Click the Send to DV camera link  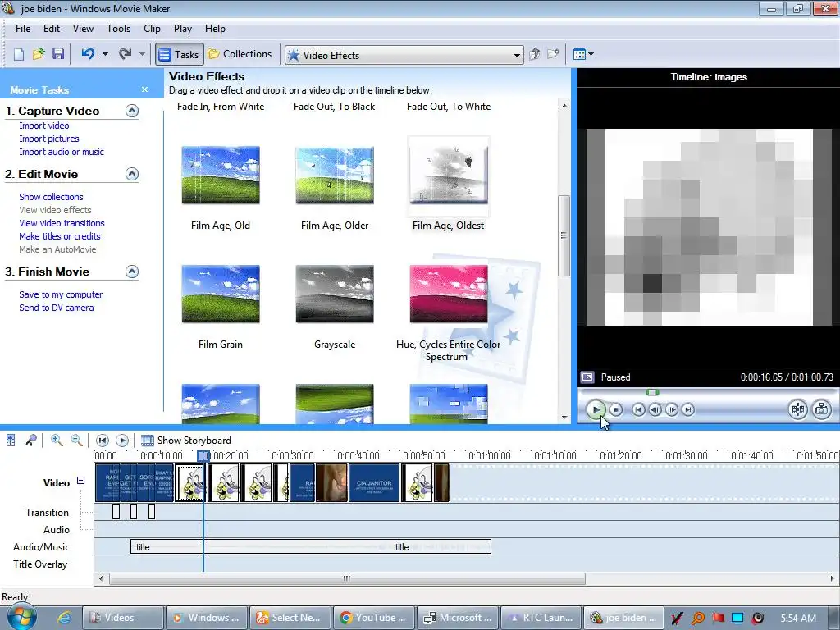coord(57,308)
